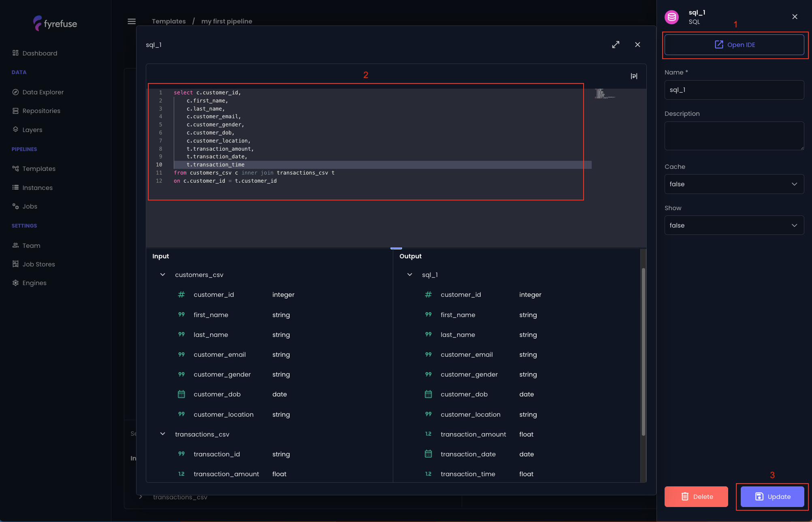Screen dimensions: 812x522
Task: Collapse transactions_csv input table
Action: tap(163, 434)
